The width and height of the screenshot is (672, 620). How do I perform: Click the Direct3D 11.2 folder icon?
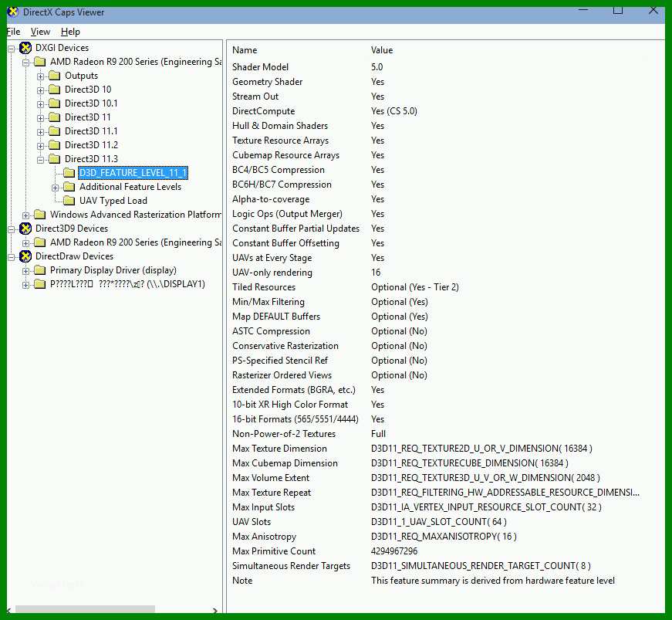click(55, 145)
